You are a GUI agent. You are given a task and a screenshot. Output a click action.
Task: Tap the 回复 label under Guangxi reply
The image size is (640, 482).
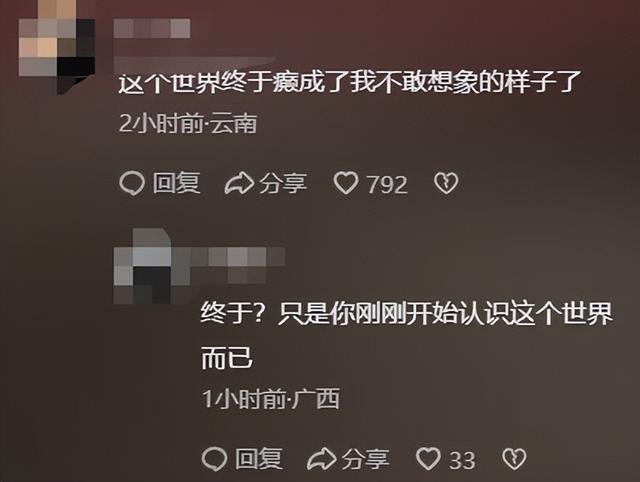pyautogui.click(x=259, y=458)
